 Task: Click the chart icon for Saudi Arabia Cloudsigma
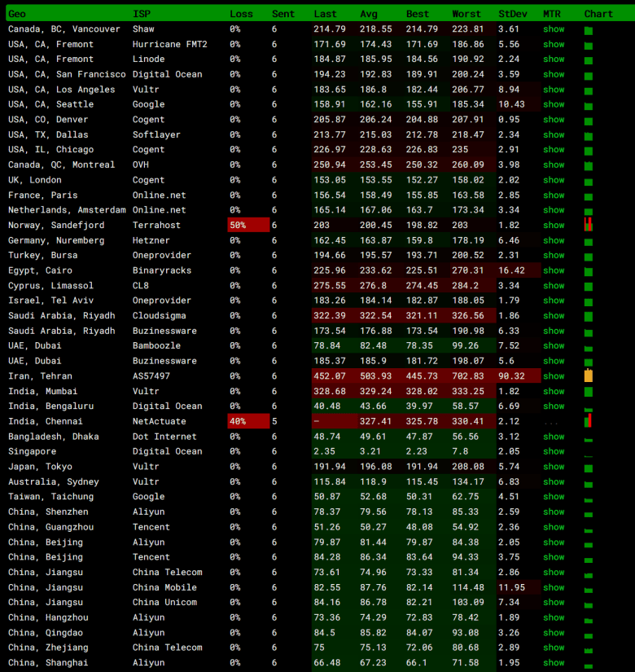[588, 316]
